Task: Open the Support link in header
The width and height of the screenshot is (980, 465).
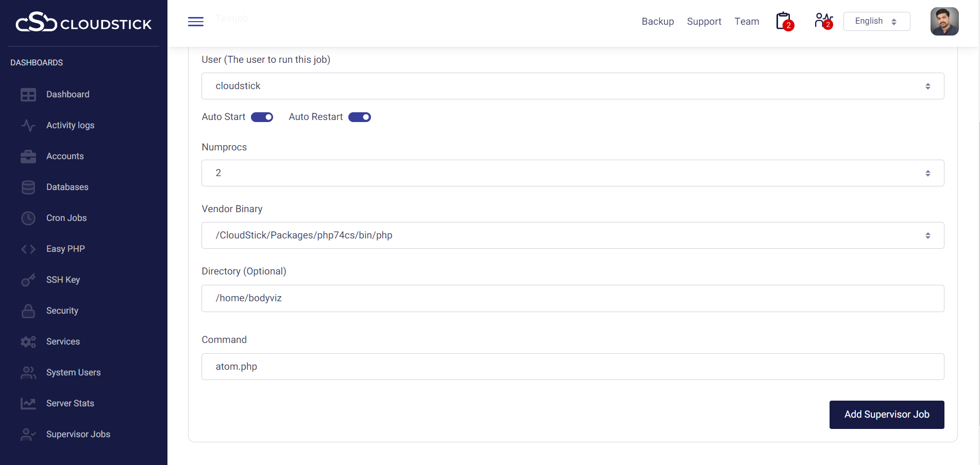Action: 704,22
